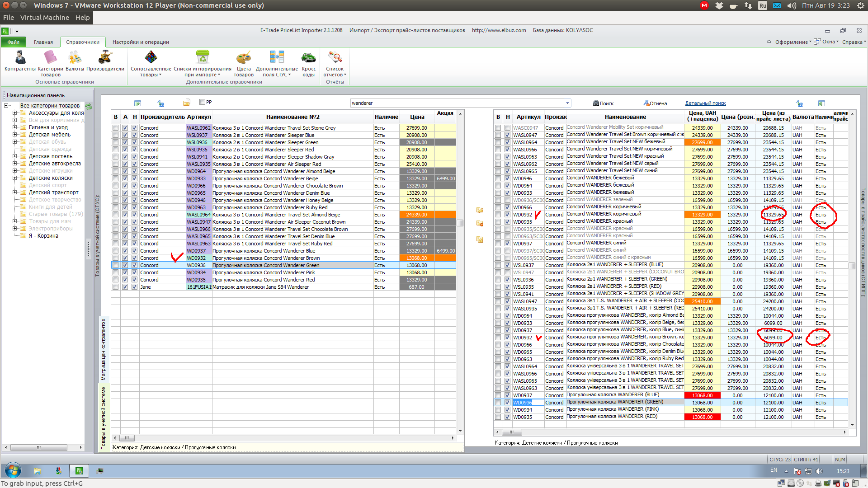Click the volume indicator in Ubuntu top bar
Image resolution: width=868 pixels, height=488 pixels.
point(791,5)
